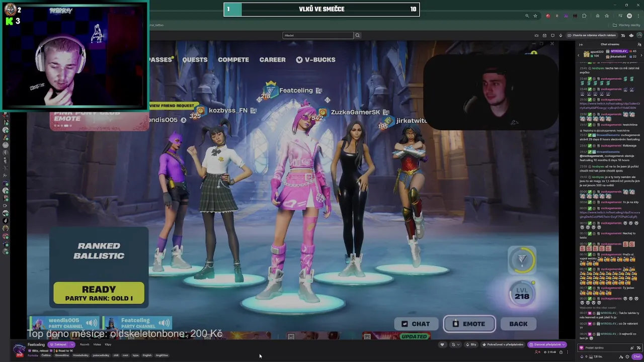The width and height of the screenshot is (644, 362).
Task: Open the channel points 7,8 tis. balance
Action: 595,356
